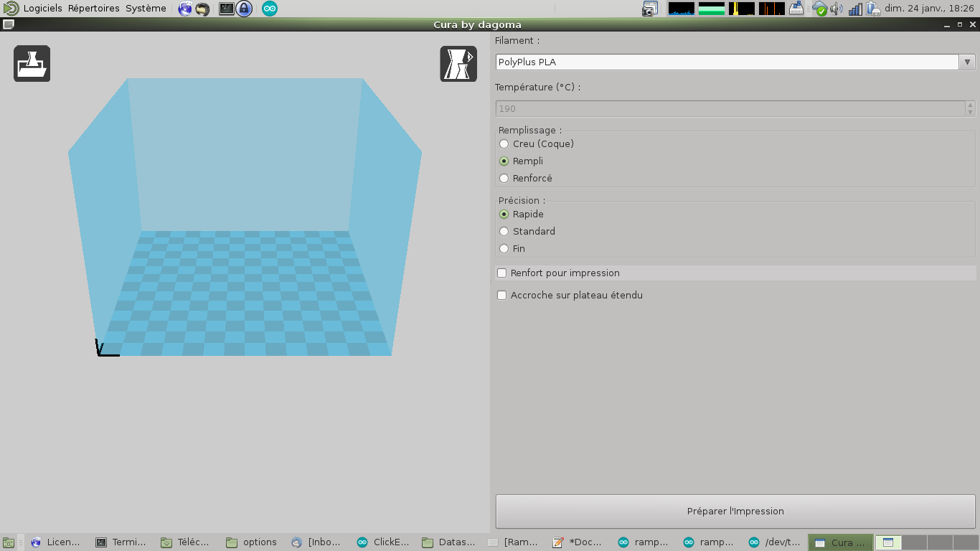980x551 pixels.
Task: Open the Filament dropdown PolyPlus PLA
Action: point(735,62)
